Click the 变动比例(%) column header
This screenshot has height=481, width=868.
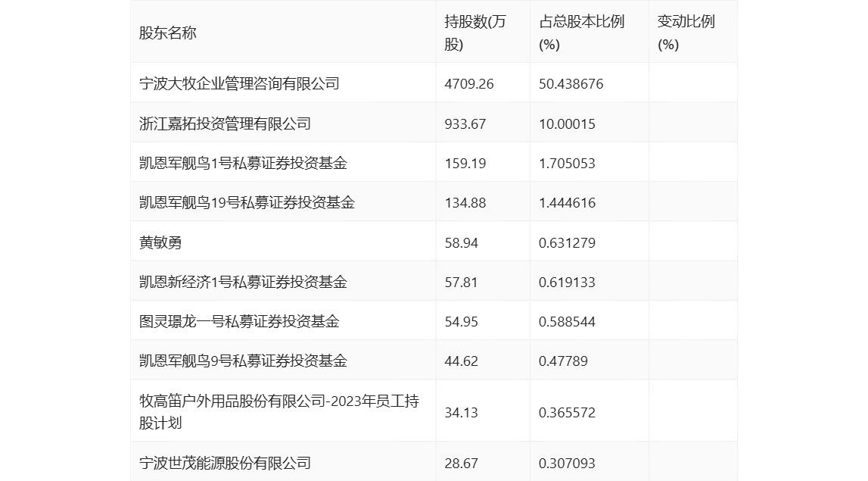point(686,33)
